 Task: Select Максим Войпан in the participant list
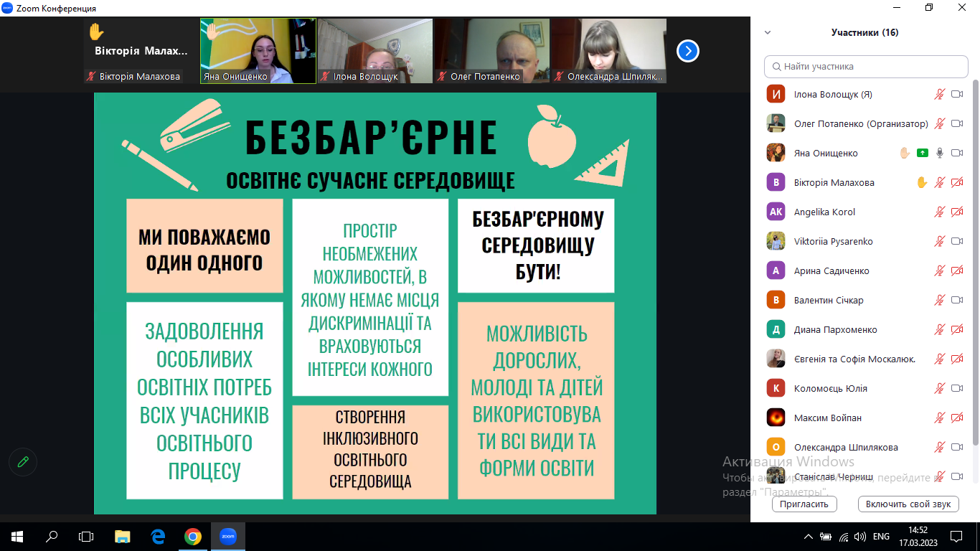tap(827, 418)
